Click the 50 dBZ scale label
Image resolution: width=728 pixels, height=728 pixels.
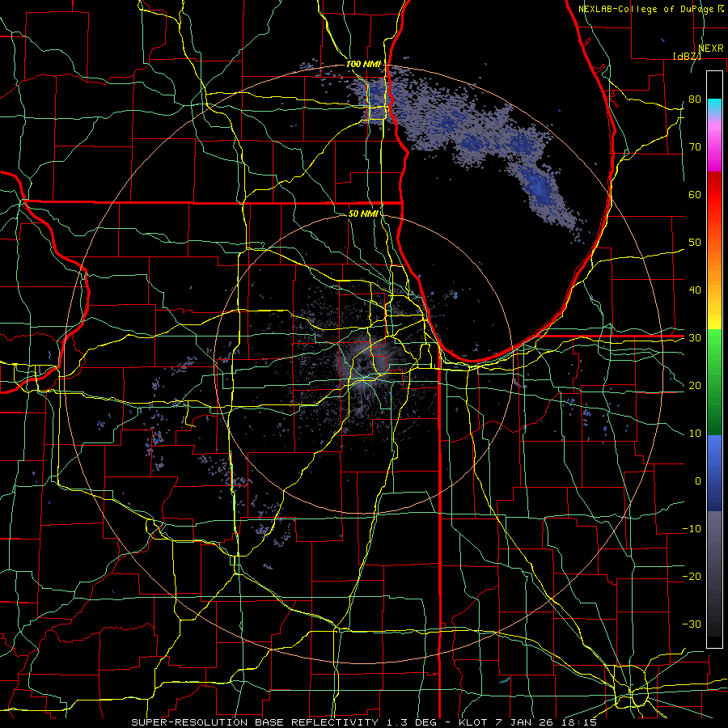[695, 243]
